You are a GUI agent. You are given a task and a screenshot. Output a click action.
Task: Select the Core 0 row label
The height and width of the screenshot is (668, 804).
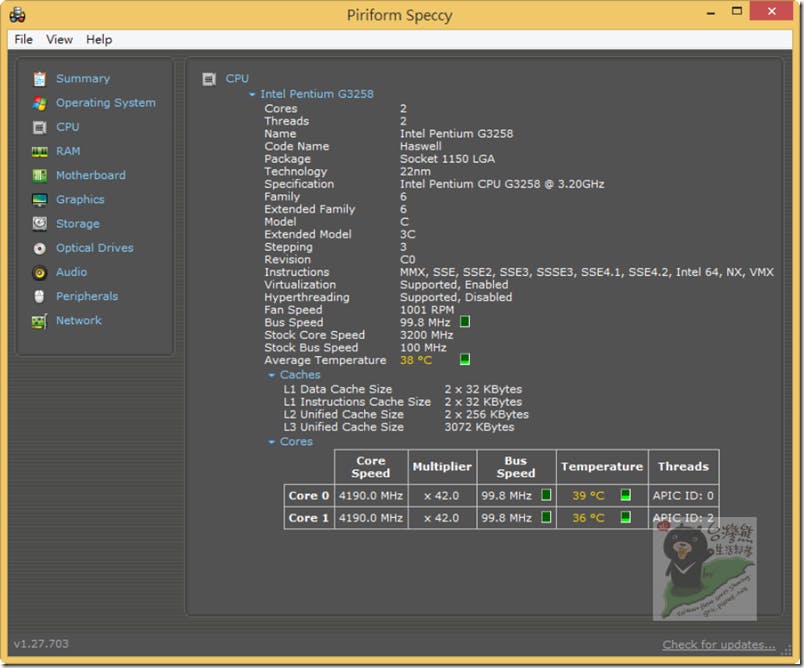pyautogui.click(x=309, y=496)
